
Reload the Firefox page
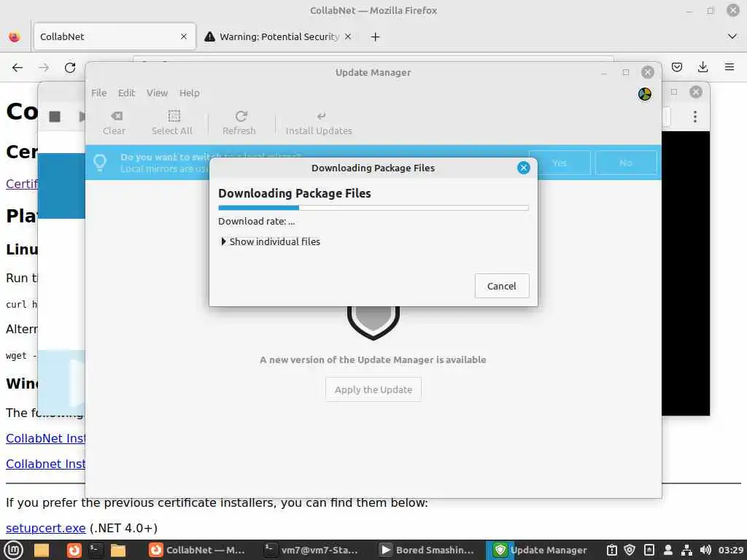pyautogui.click(x=70, y=68)
